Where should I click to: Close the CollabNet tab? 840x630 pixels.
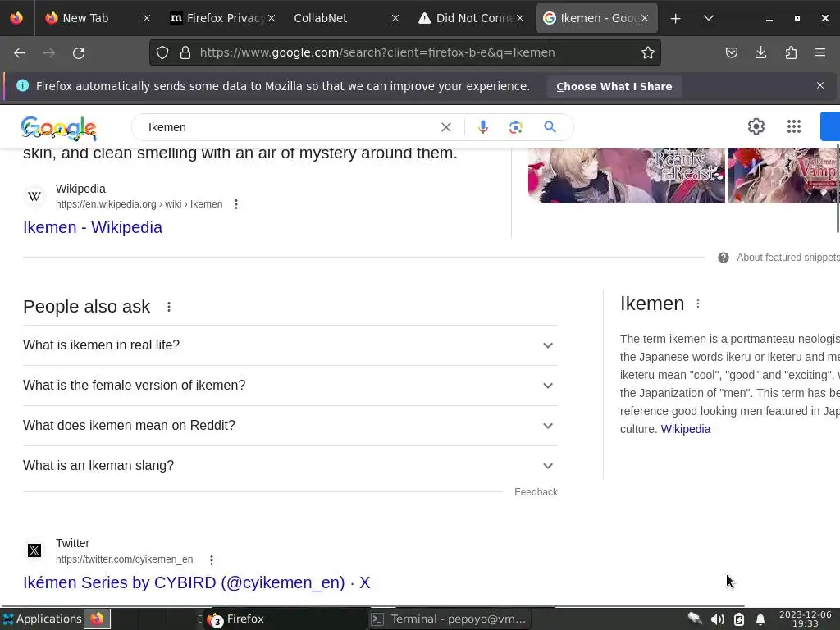coord(395,18)
